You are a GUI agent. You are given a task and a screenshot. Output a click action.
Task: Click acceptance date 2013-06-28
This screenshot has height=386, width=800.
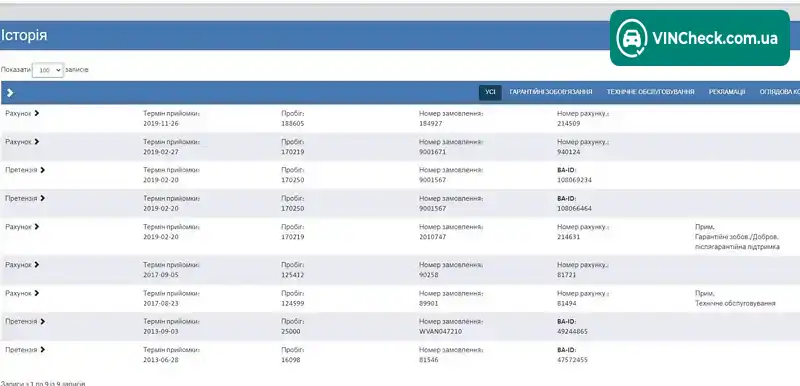[x=161, y=360]
